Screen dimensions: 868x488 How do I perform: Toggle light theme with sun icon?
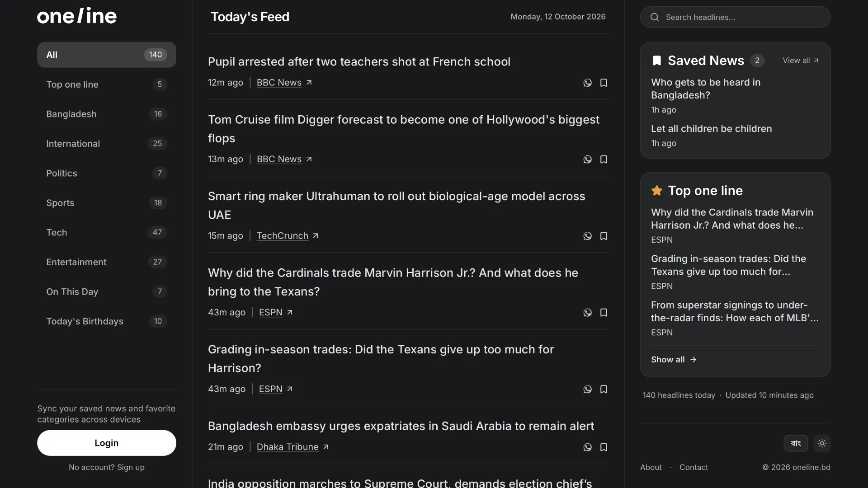[822, 443]
